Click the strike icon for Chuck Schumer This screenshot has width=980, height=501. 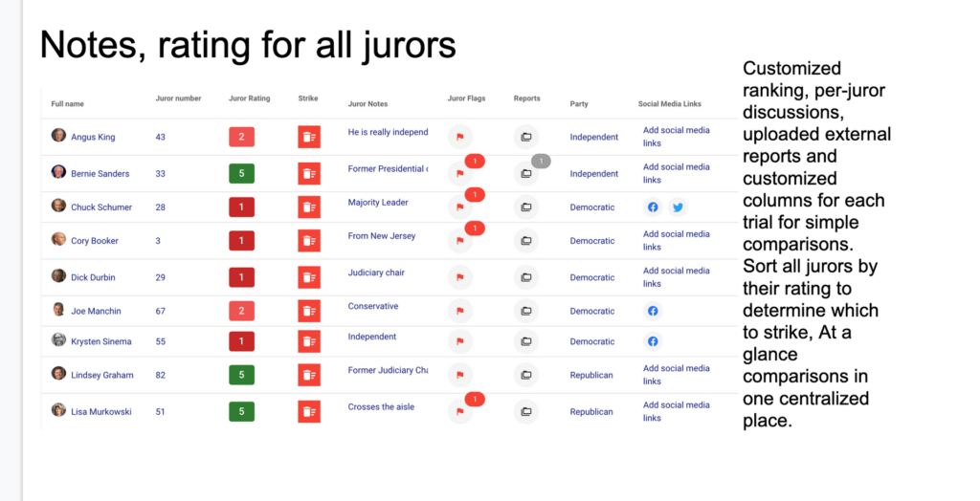(309, 207)
